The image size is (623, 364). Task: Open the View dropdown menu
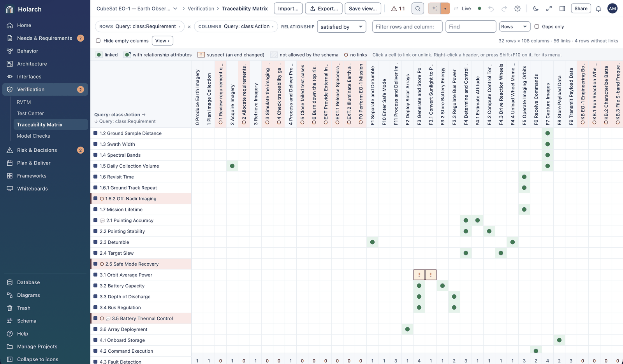coord(163,40)
